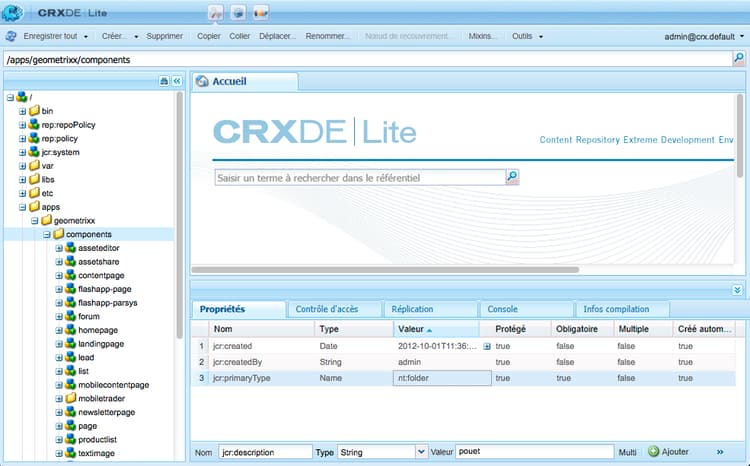Click the Coller toolbar button
This screenshot has width=750, height=466.
240,36
